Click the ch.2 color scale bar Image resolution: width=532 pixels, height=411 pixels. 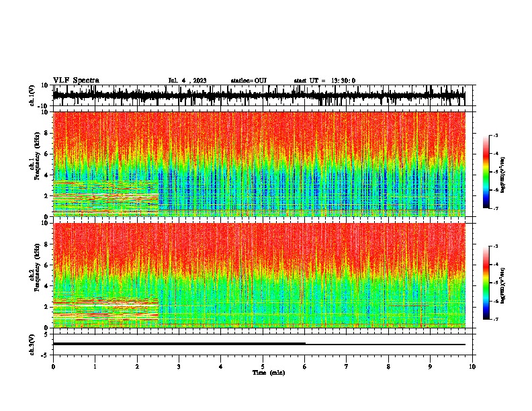click(486, 283)
